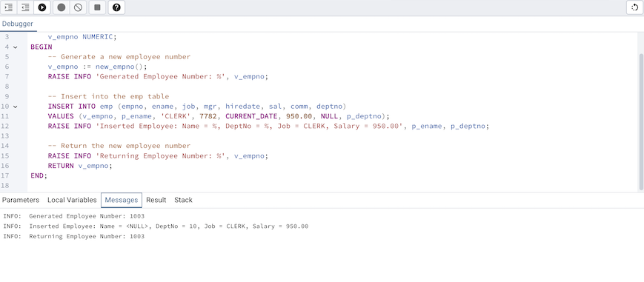Screen dimensions: 644x282
Task: Click the 'END;' statement on line 17
Action: tap(39, 175)
